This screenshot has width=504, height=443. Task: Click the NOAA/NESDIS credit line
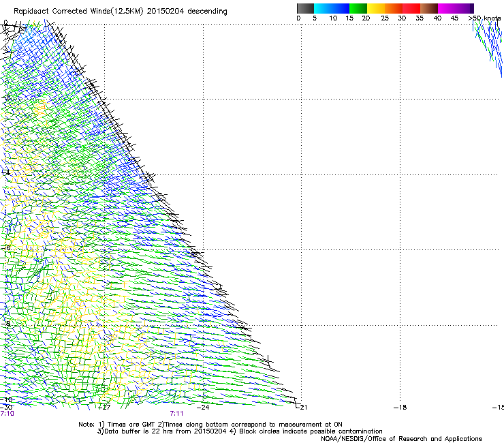[401, 439]
